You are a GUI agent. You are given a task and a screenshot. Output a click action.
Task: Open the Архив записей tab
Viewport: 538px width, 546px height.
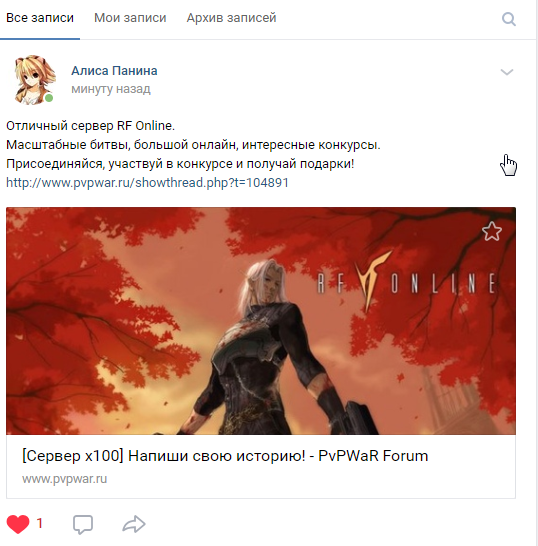point(231,18)
